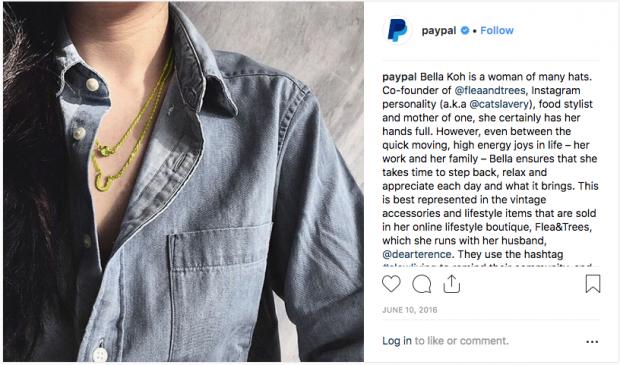The height and width of the screenshot is (365, 620).
Task: Click the Log in link
Action: pos(397,341)
